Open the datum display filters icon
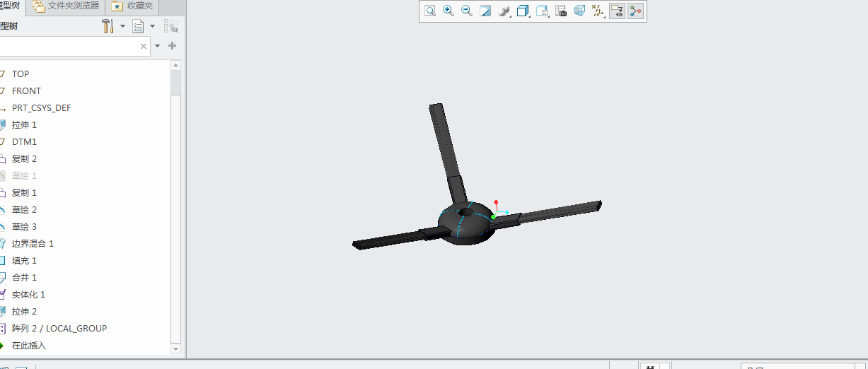Screen dimensions: 868x369 click(x=598, y=11)
